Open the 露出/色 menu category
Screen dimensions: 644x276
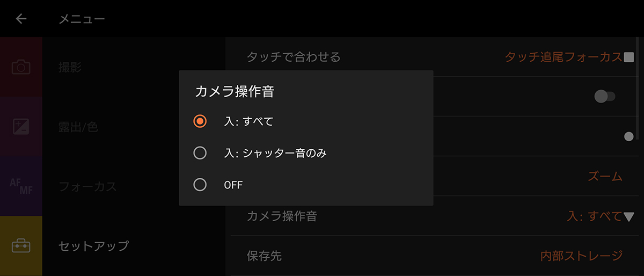pyautogui.click(x=78, y=127)
